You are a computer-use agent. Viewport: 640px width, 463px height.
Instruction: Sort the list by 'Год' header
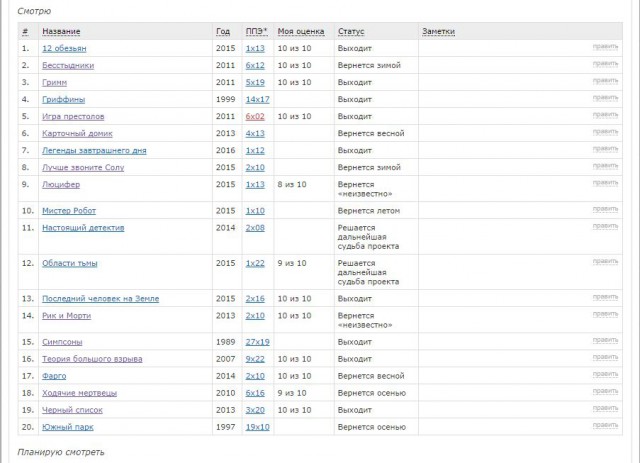pos(222,32)
